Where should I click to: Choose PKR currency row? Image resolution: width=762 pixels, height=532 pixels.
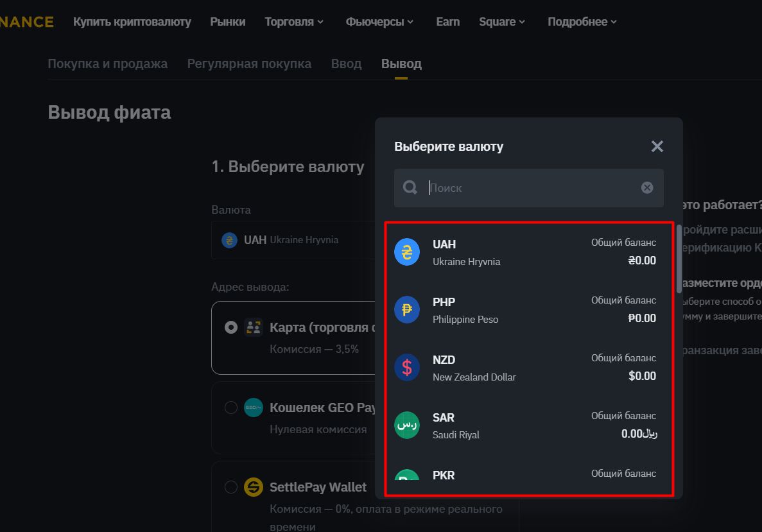(x=529, y=475)
